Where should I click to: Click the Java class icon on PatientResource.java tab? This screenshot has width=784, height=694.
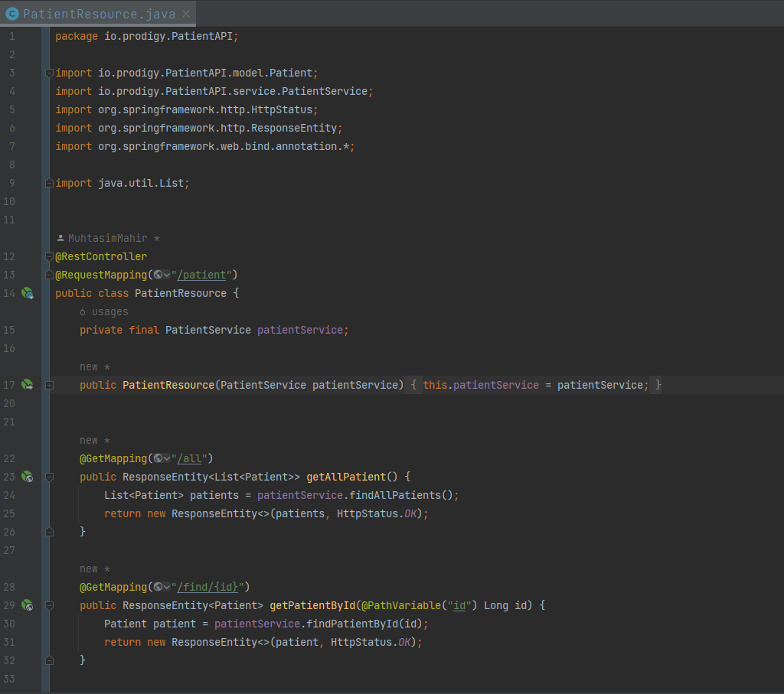pyautogui.click(x=12, y=14)
